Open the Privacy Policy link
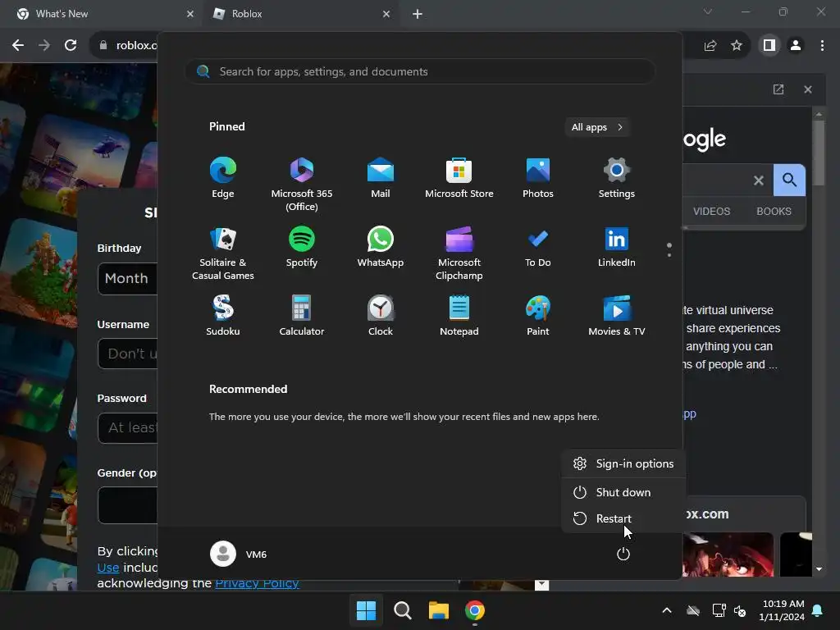The width and height of the screenshot is (840, 630). tap(257, 583)
